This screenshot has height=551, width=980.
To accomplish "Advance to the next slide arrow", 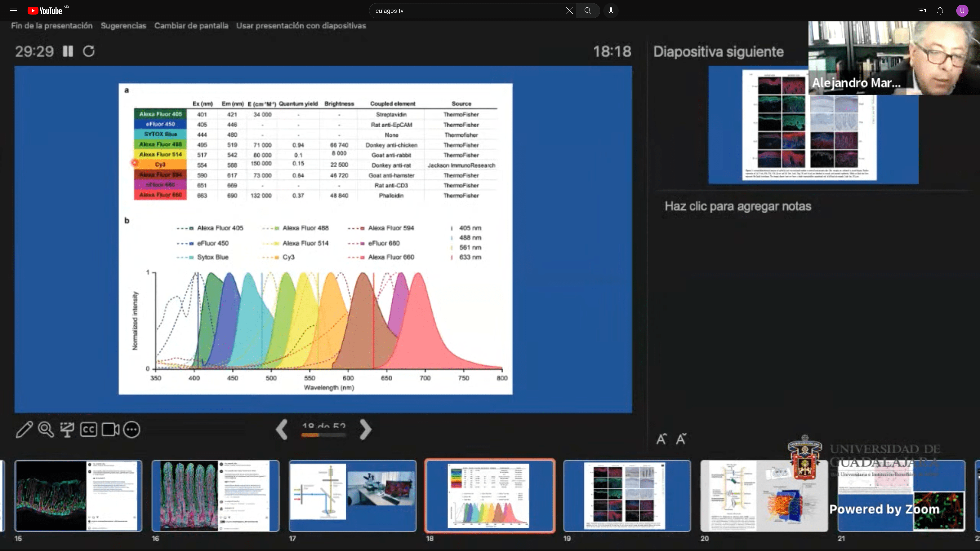I will 365,430.
